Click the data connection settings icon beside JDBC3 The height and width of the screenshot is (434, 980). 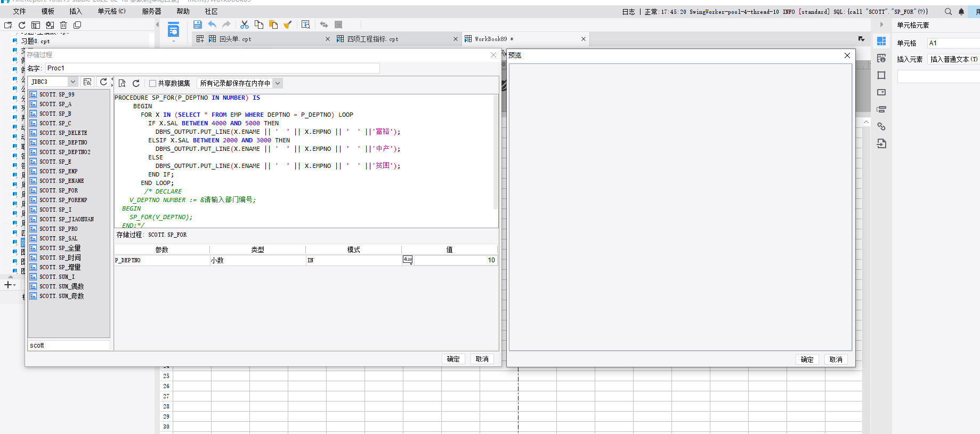click(87, 82)
